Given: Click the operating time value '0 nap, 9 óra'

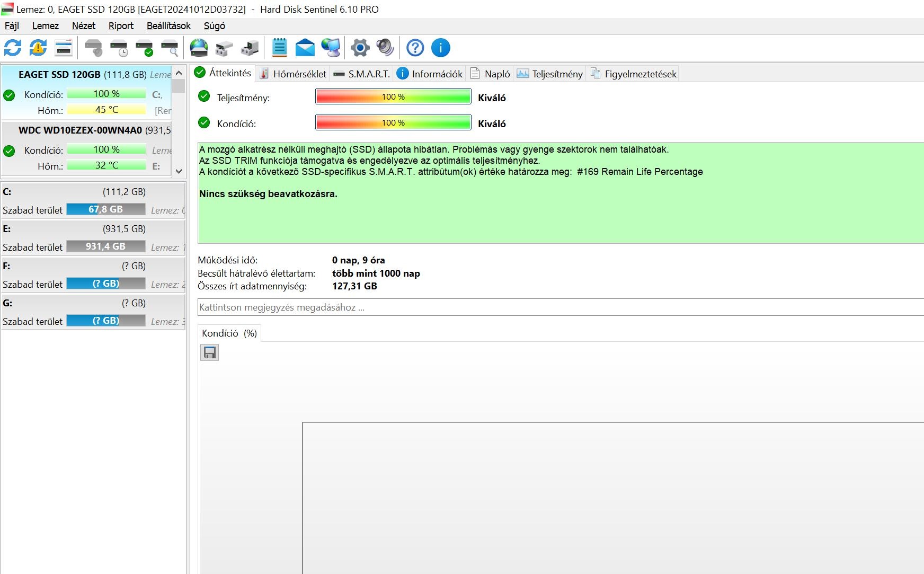Looking at the screenshot, I should tap(359, 260).
